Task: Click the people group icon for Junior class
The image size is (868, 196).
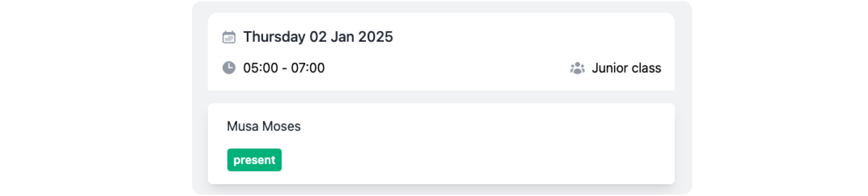Action: (577, 68)
